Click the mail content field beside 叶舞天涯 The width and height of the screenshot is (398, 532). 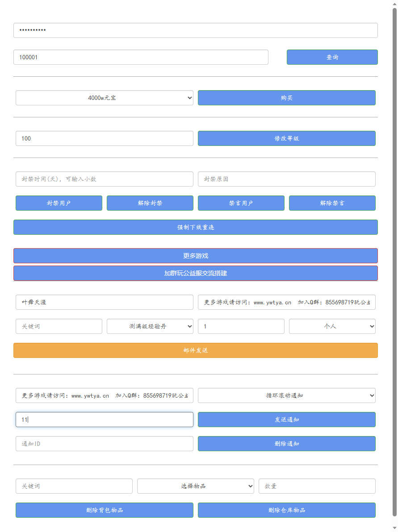pos(287,302)
